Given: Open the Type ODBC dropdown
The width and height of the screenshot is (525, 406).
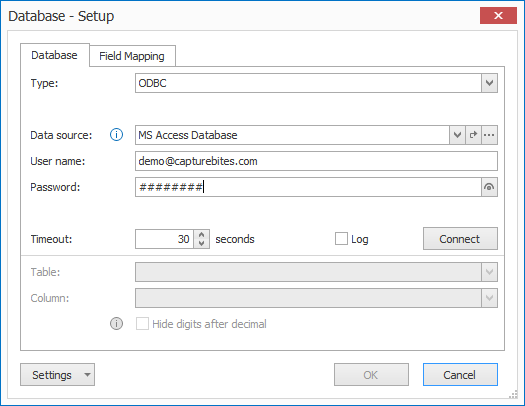Looking at the screenshot, I should point(489,83).
